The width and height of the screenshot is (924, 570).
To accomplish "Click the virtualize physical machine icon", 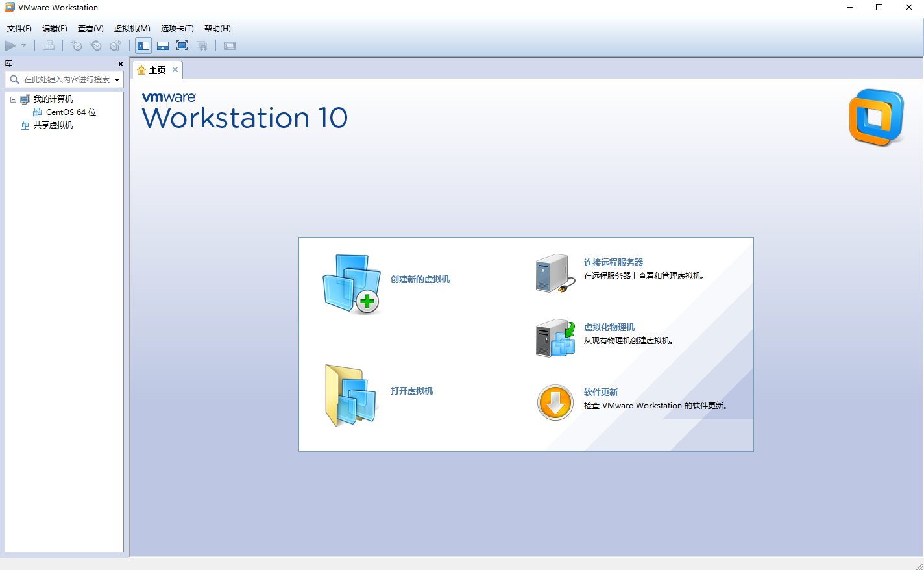I will (555, 338).
